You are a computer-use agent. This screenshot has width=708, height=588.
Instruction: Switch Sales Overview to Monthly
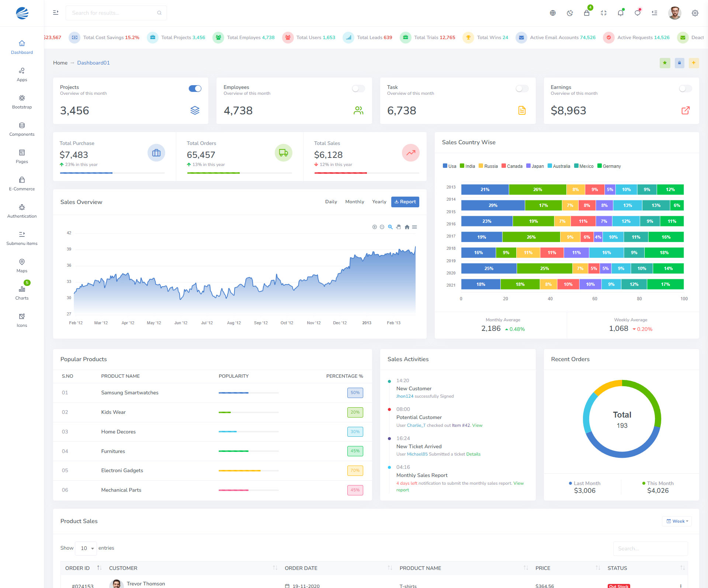click(x=354, y=202)
